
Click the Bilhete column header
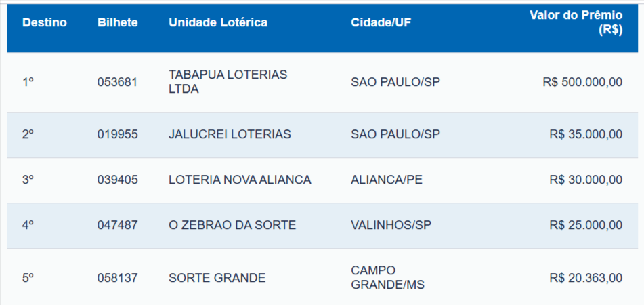[x=117, y=22]
